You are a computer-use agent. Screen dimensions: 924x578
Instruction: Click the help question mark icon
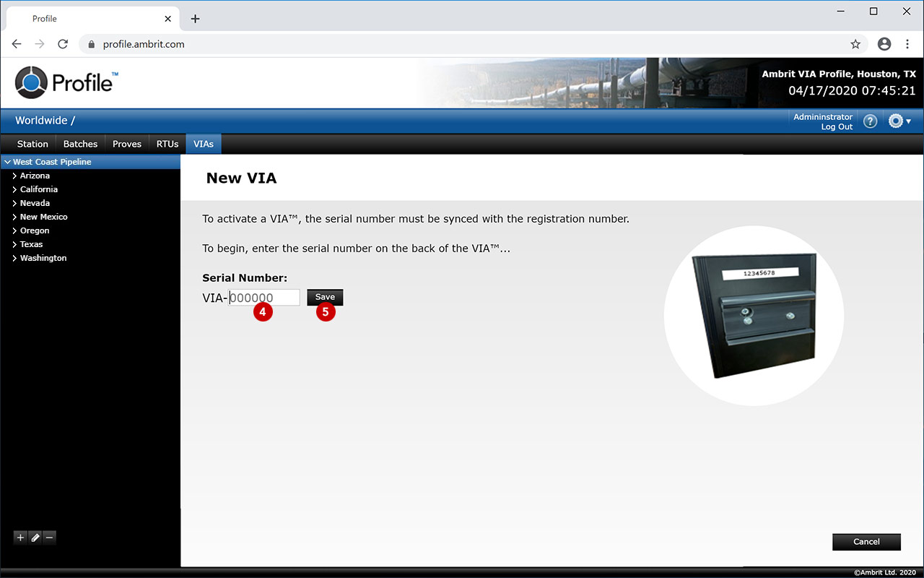point(870,121)
